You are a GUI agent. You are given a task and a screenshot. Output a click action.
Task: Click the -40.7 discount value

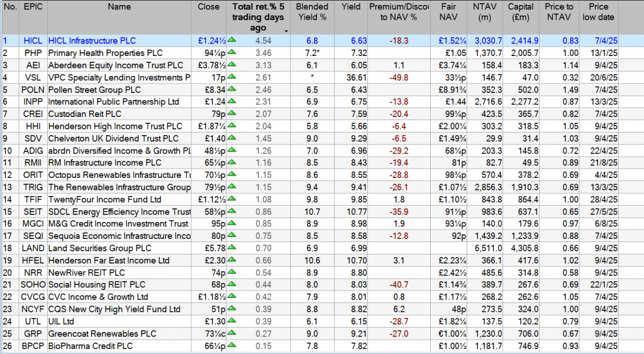[399, 285]
